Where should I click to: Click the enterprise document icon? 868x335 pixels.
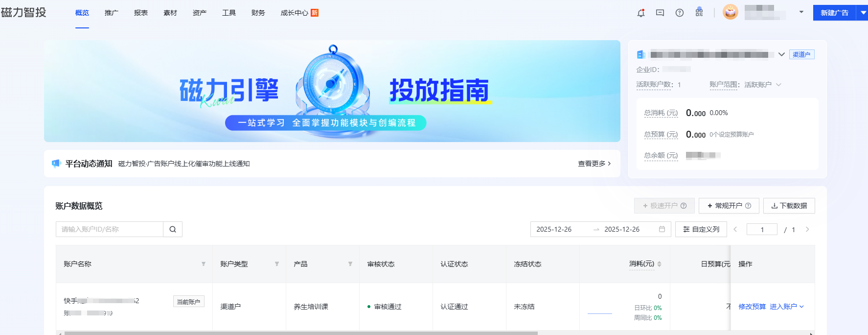pyautogui.click(x=641, y=54)
